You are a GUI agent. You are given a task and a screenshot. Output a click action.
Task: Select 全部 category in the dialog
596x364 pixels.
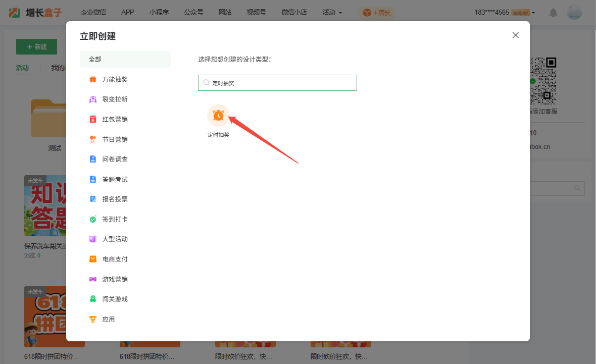(x=125, y=59)
